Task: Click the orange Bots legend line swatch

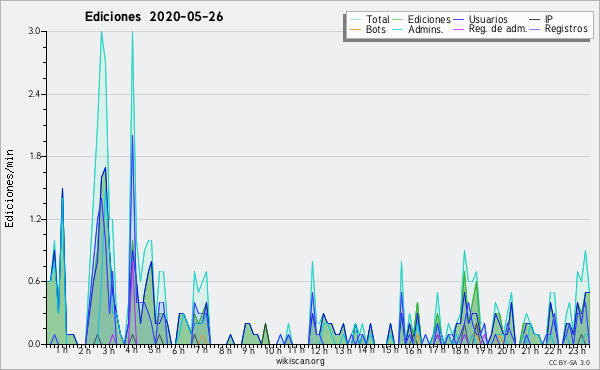Action: (355, 29)
